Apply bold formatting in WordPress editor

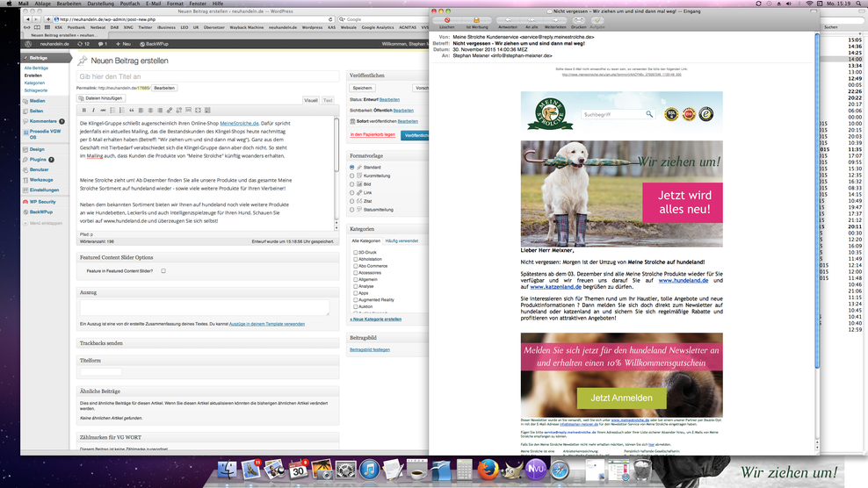pyautogui.click(x=84, y=110)
